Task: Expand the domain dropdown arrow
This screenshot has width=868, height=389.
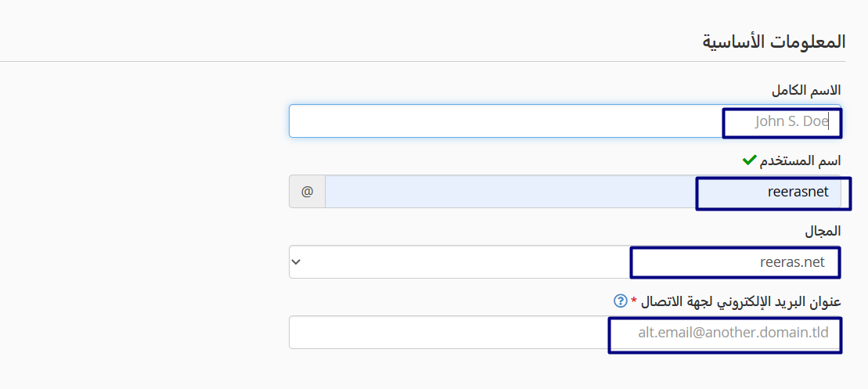Action: click(296, 262)
